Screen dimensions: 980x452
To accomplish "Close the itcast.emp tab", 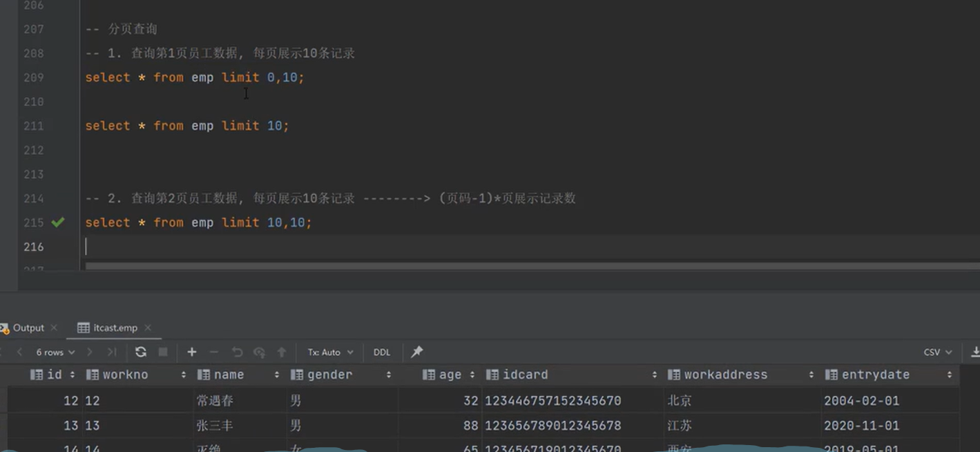I will pyautogui.click(x=148, y=328).
